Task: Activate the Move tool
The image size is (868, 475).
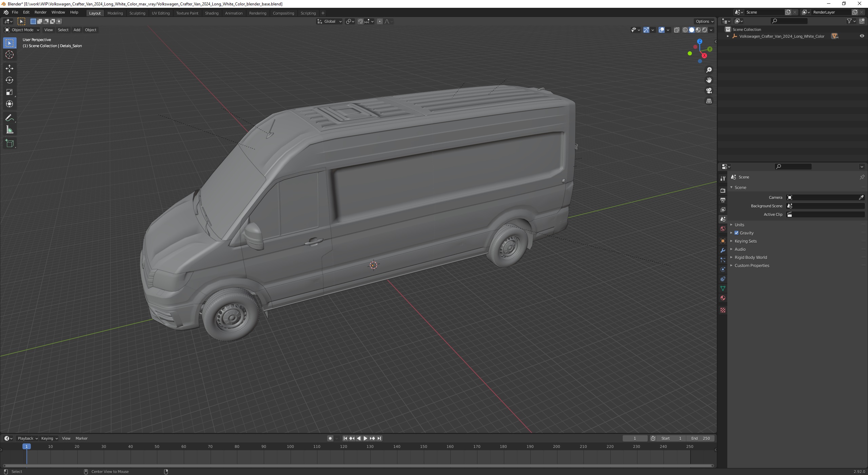Action: click(9, 68)
